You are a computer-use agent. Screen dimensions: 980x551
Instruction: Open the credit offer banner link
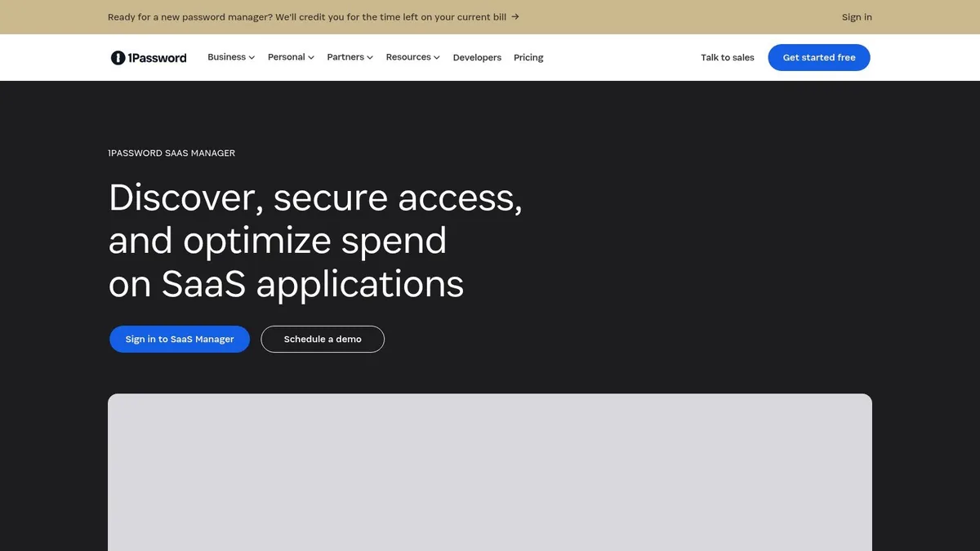314,17
